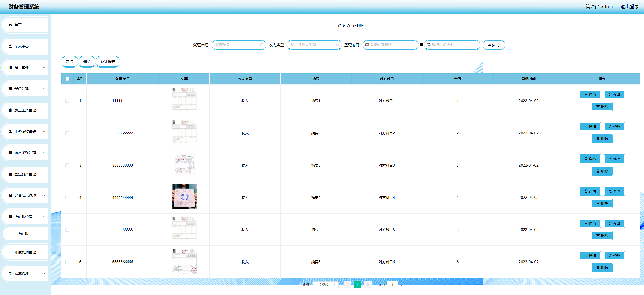Click the person icon for 个人中心

10,46
